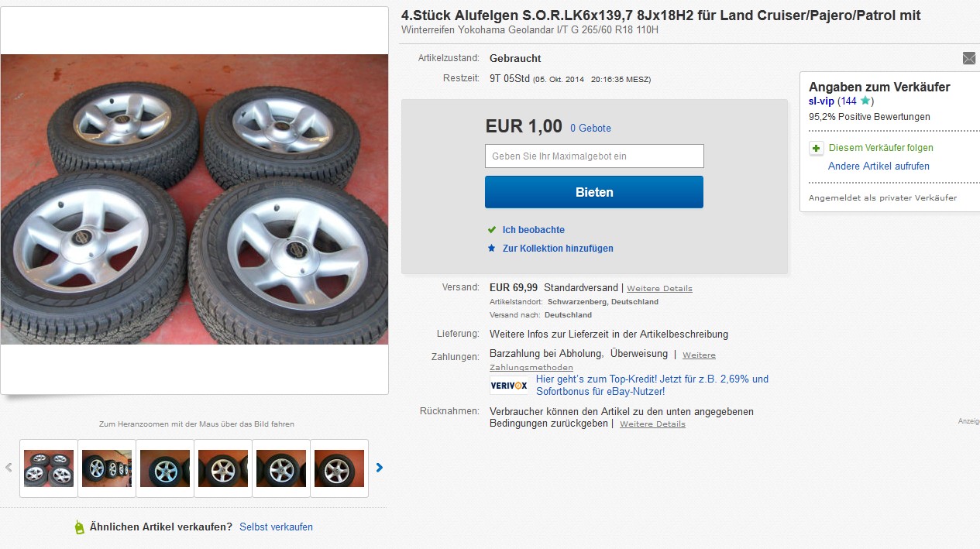Click the envelope contact-seller icon
The height and width of the screenshot is (549, 980).
point(968,58)
